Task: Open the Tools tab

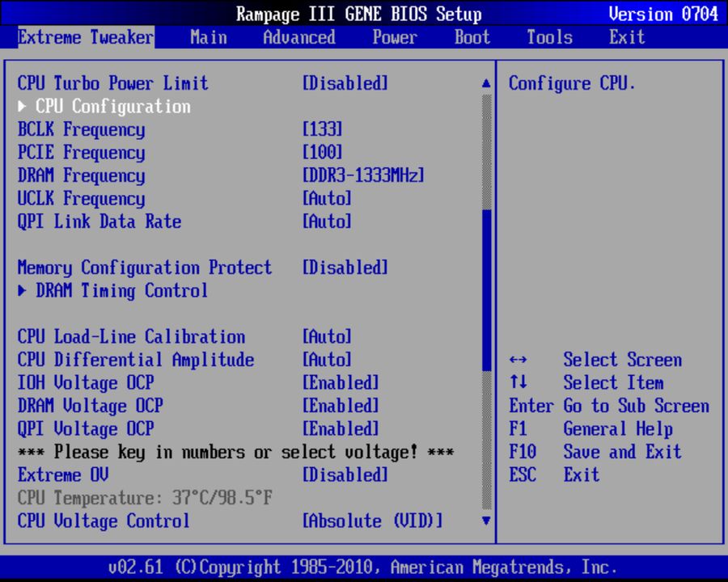Action: coord(550,37)
